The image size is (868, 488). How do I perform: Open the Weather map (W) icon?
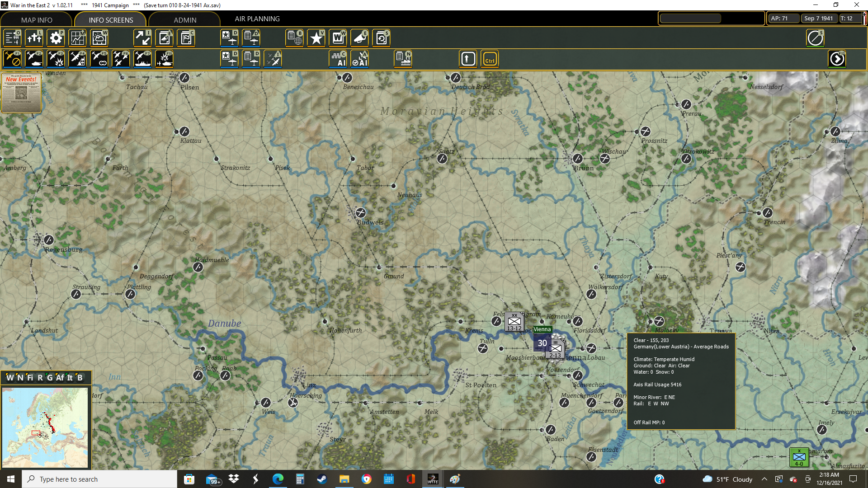(99, 38)
